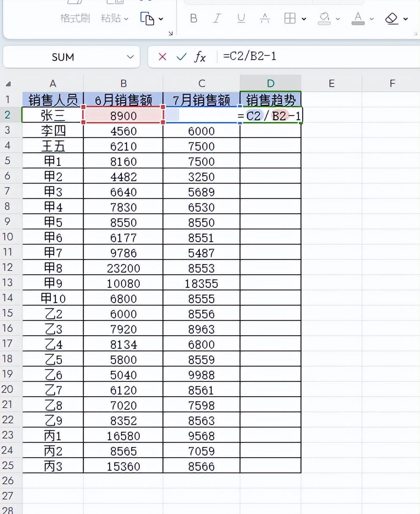Click cell containing 甲5
The width and height of the screenshot is (420, 514).
tap(52, 222)
